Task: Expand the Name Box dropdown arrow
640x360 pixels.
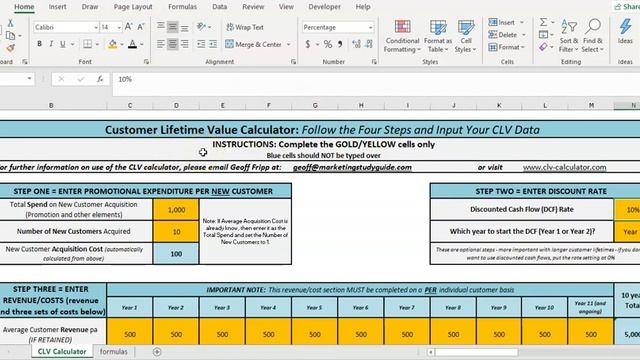Action: (29, 78)
